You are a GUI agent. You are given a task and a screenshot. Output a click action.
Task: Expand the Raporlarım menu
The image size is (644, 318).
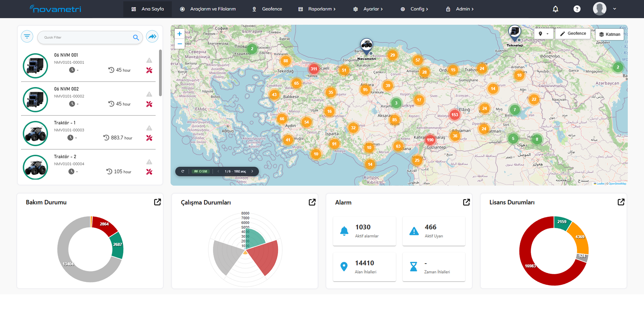click(x=320, y=9)
